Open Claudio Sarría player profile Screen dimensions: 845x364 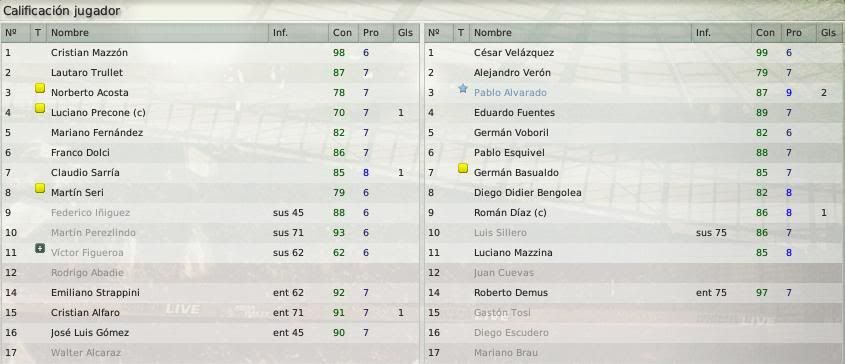tap(85, 173)
